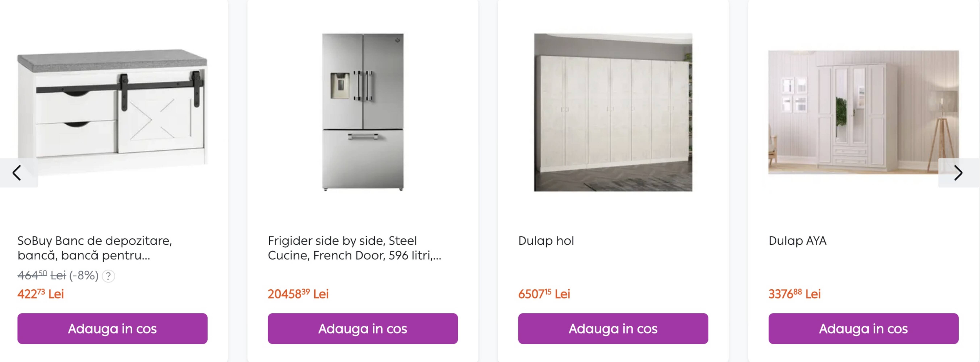Click Adauga in cos under Dulap AYA
This screenshot has height=362, width=980.
[x=863, y=329]
